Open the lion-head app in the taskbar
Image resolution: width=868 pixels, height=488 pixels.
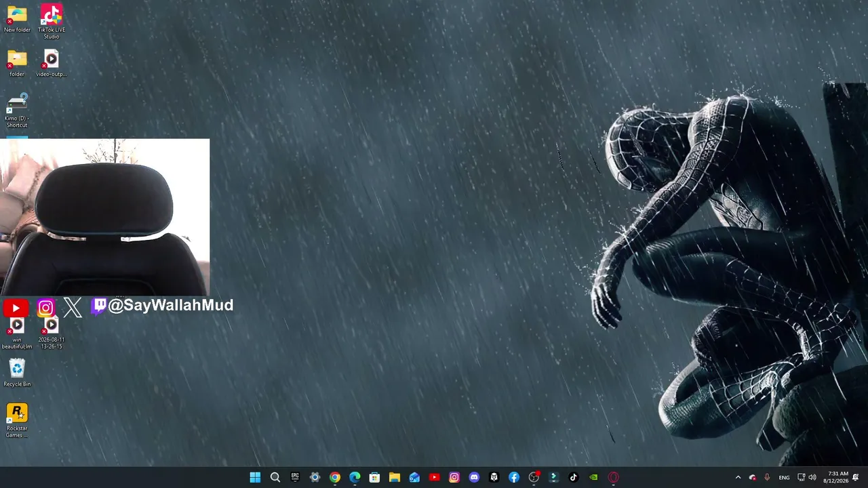point(494,477)
